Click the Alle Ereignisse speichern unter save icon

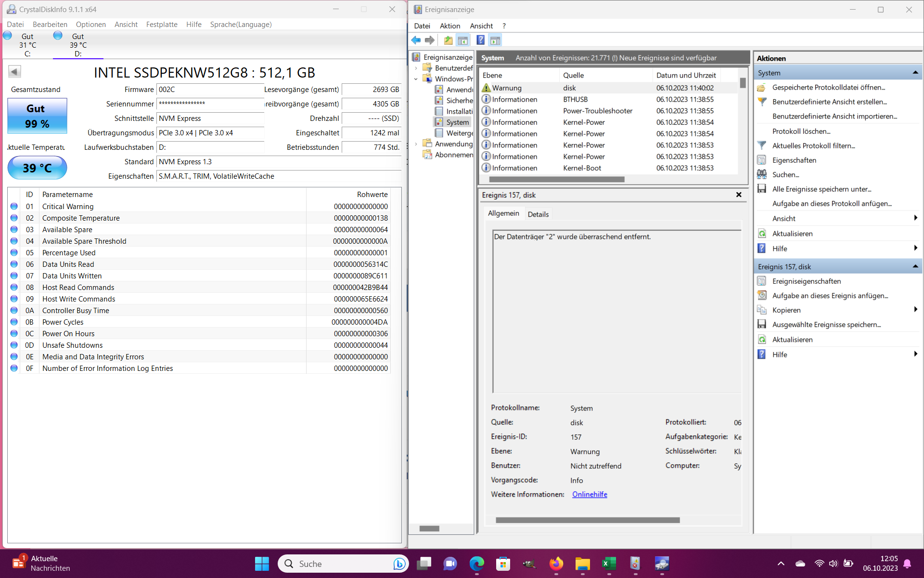[x=762, y=189]
